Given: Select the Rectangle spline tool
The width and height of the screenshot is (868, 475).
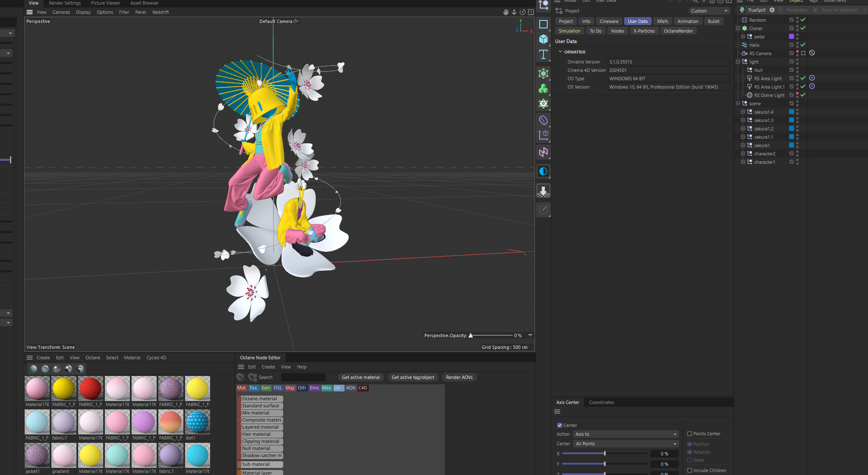Looking at the screenshot, I should point(543,24).
